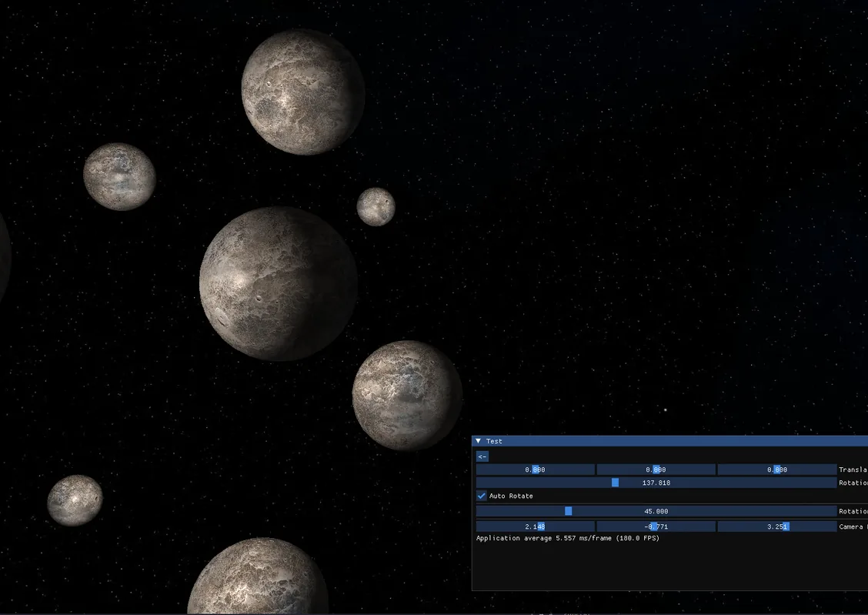The image size is (868, 615).
Task: Click the "Application average" FPS text line
Action: coord(567,538)
